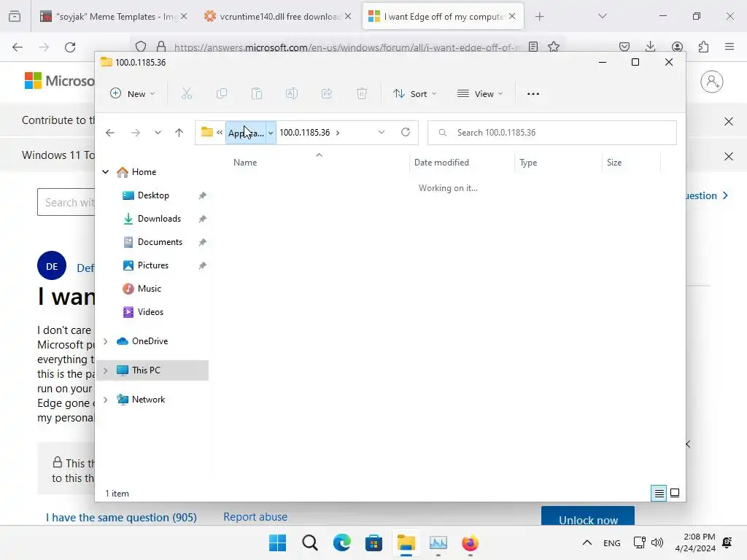Viewport: 747px width, 560px height.
Task: Open the performance monitor taskbar app
Action: (438, 542)
